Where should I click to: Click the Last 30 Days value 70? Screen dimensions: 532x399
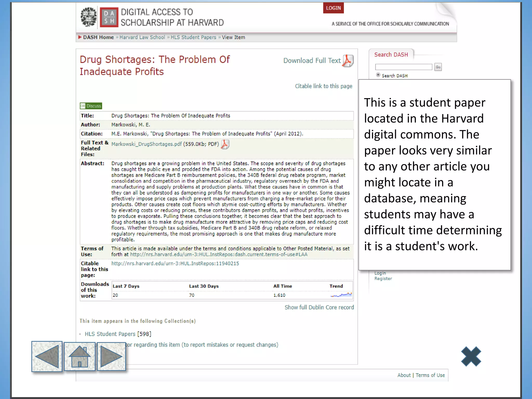coord(192,295)
